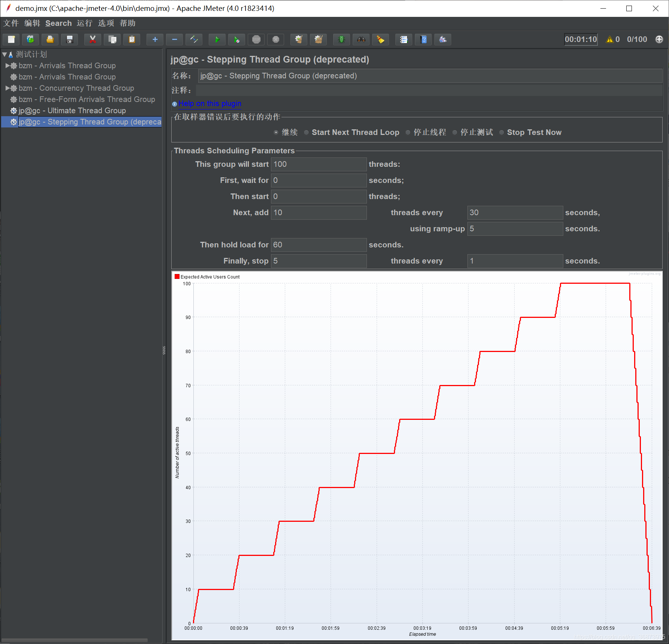Screen dimensions: 669x644
Task: Open the Templates icon in toolbar
Action: click(x=30, y=39)
